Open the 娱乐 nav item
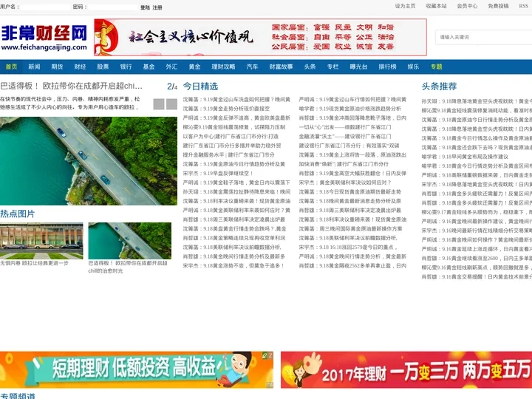The image size is (532, 399). coord(413,66)
